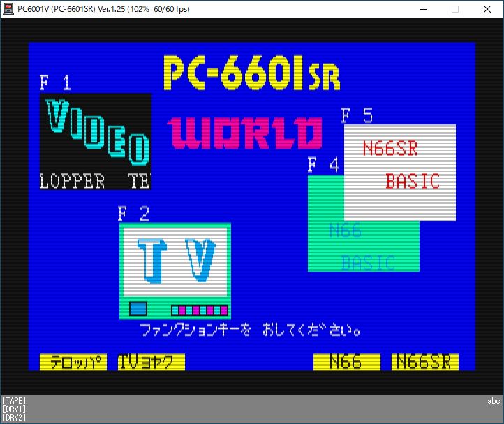Select the yellow N66SR function key label
This screenshot has width=504, height=424.
click(x=424, y=362)
